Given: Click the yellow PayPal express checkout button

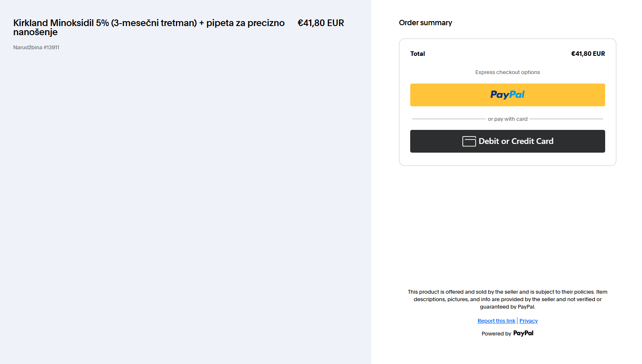Looking at the screenshot, I should pyautogui.click(x=507, y=95).
